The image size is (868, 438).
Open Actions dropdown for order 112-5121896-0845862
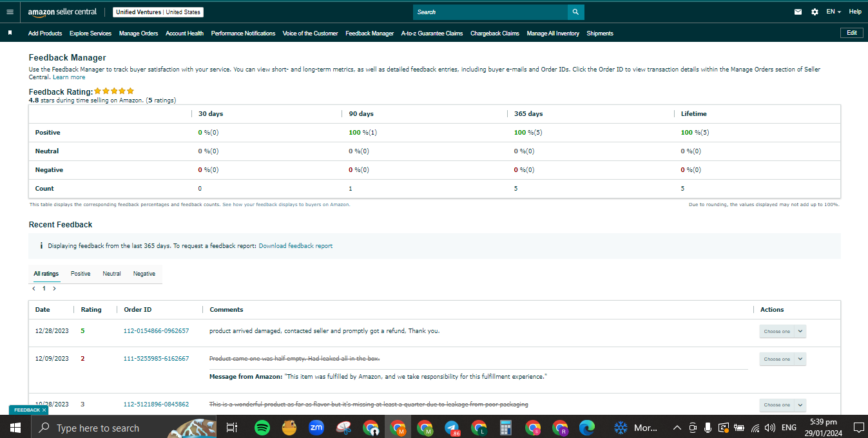tap(782, 405)
